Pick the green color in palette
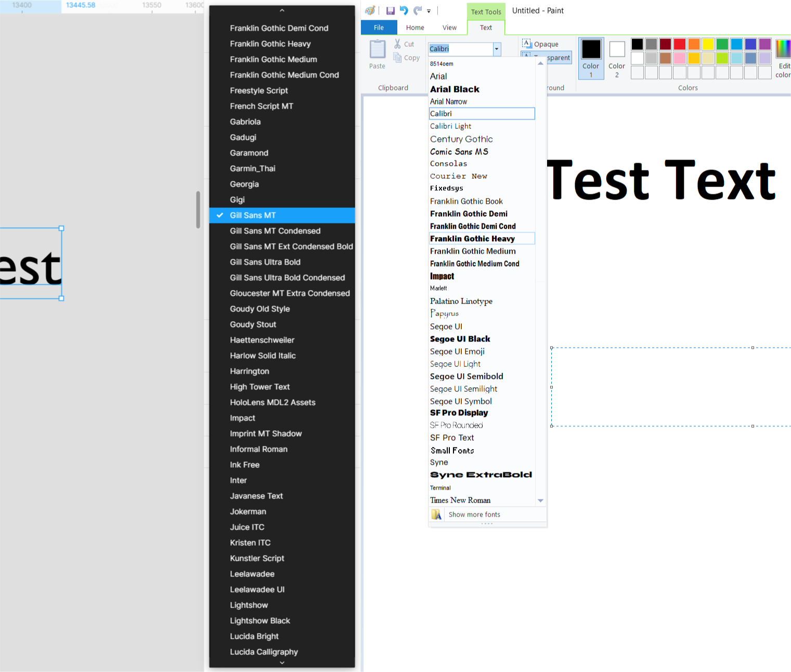791x672 pixels. pos(722,44)
